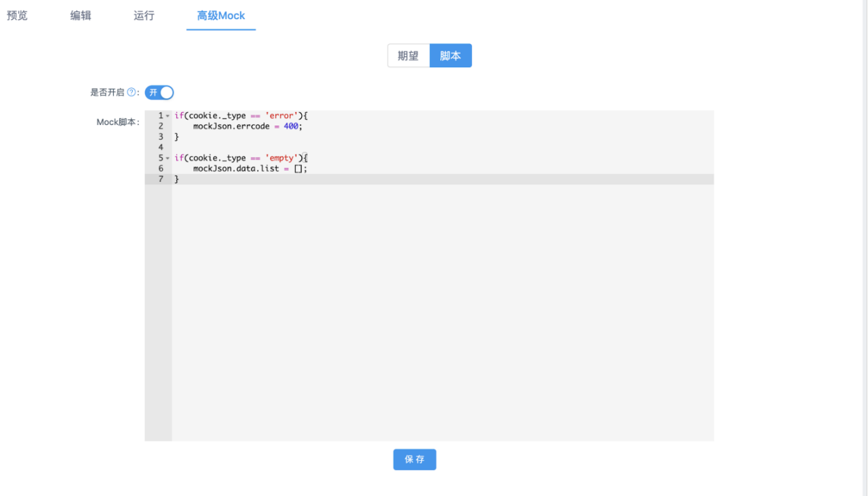Click the Mock脚本 label
The width and height of the screenshot is (868, 496).
(x=117, y=122)
